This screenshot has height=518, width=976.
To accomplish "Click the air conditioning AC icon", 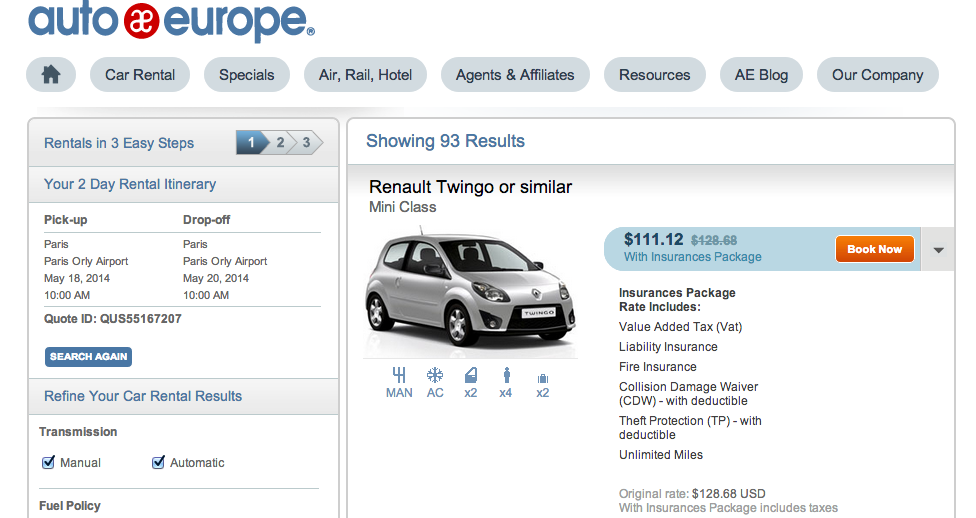I will click(435, 383).
